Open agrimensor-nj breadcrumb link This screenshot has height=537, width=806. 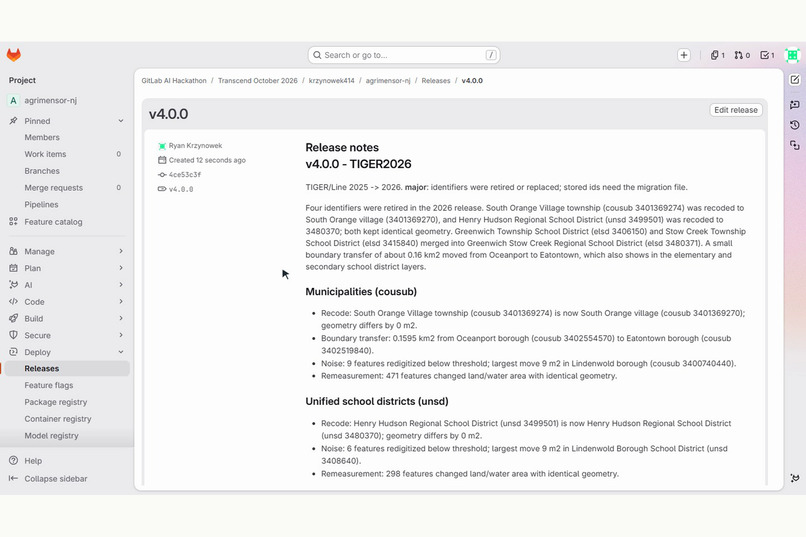coord(388,81)
